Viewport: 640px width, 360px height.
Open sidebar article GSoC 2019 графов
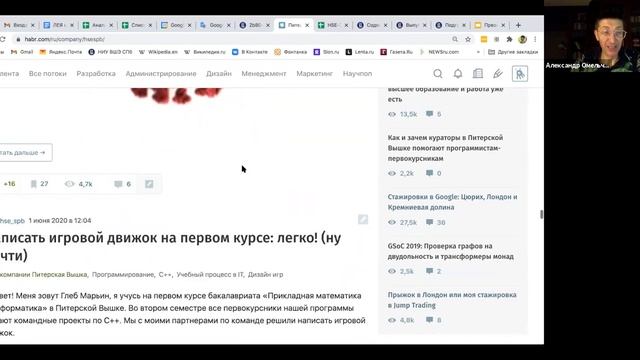tap(451, 251)
